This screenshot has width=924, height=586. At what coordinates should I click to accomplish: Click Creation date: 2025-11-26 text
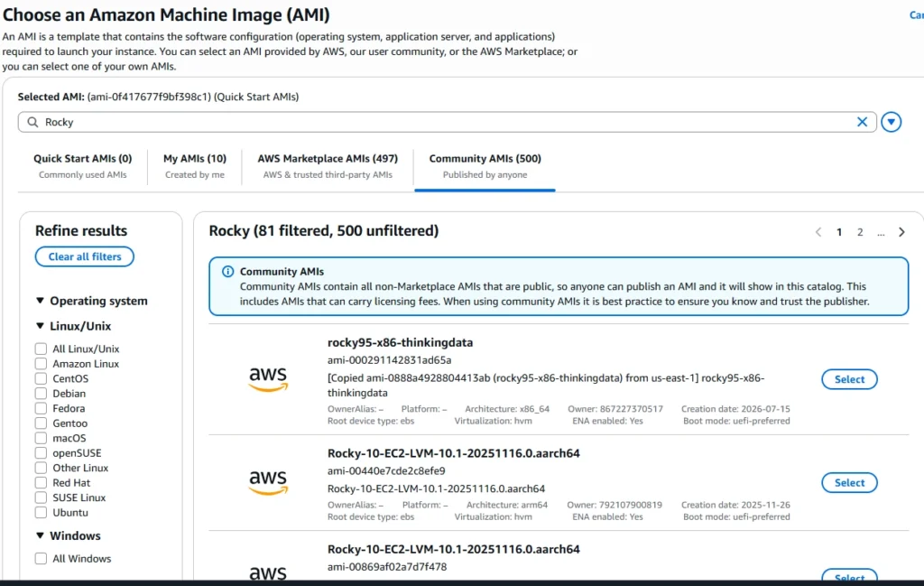[x=735, y=505]
